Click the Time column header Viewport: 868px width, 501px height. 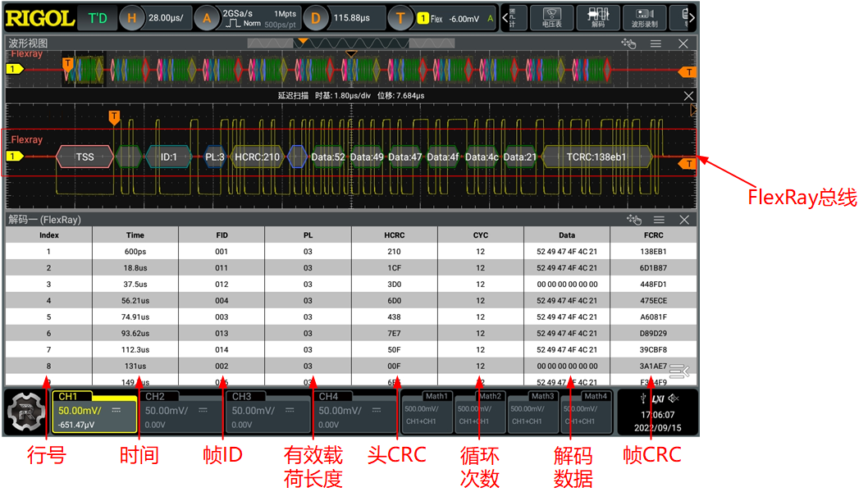point(135,235)
